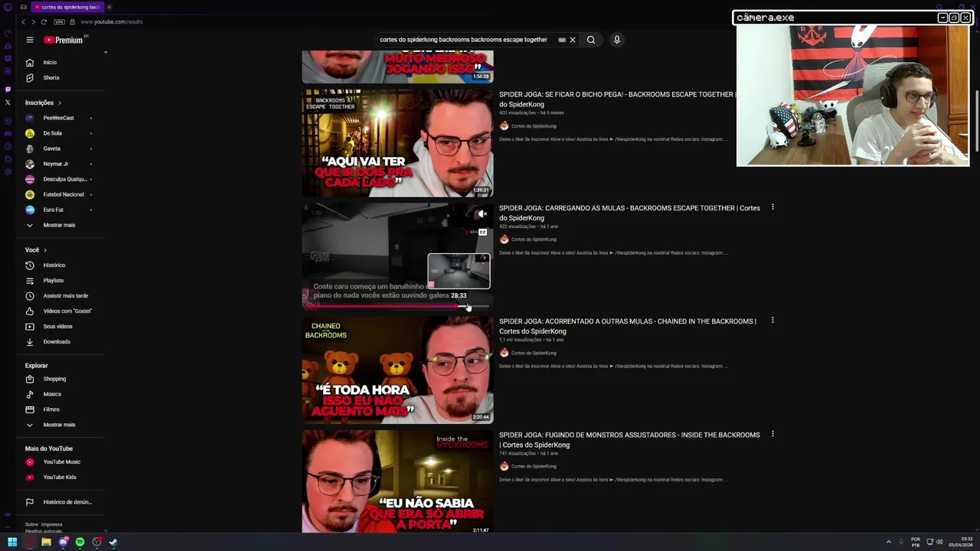Clear search text with the X icon

coord(572,40)
